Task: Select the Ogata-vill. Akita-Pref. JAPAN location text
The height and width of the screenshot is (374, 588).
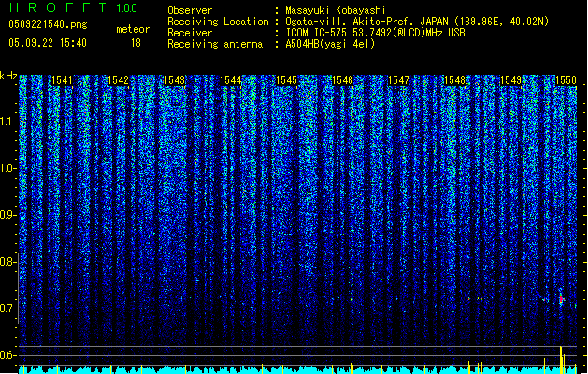Action: pyautogui.click(x=417, y=22)
